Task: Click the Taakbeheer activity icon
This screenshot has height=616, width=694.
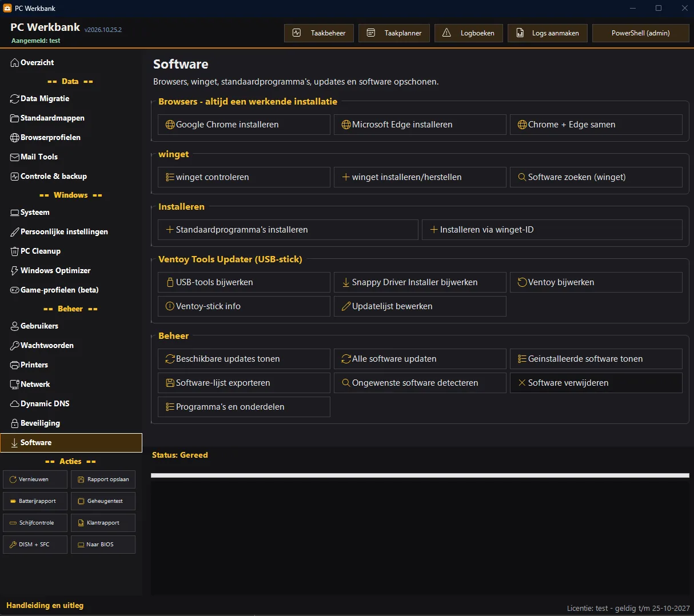Action: (296, 33)
